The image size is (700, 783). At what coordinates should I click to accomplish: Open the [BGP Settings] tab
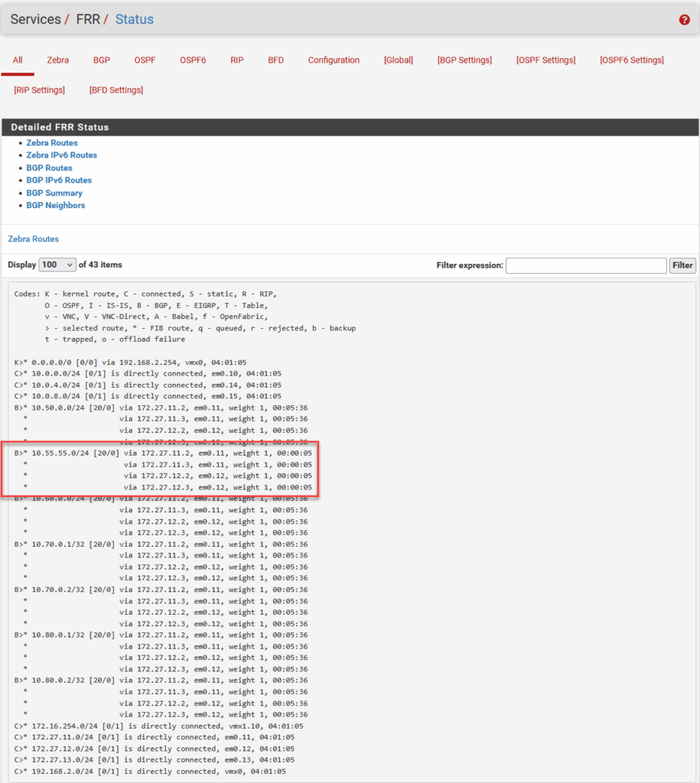coord(464,60)
